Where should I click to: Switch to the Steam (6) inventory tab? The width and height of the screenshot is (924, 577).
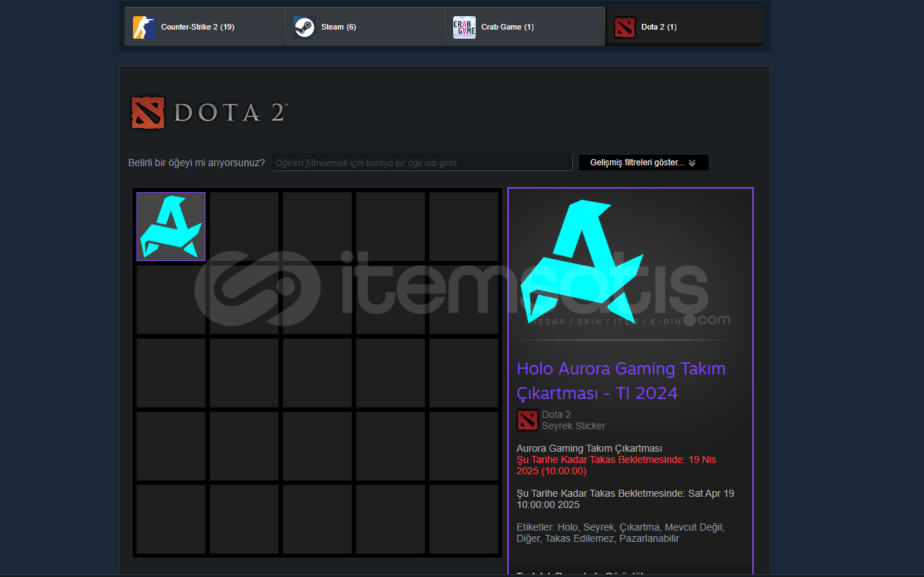click(x=364, y=27)
